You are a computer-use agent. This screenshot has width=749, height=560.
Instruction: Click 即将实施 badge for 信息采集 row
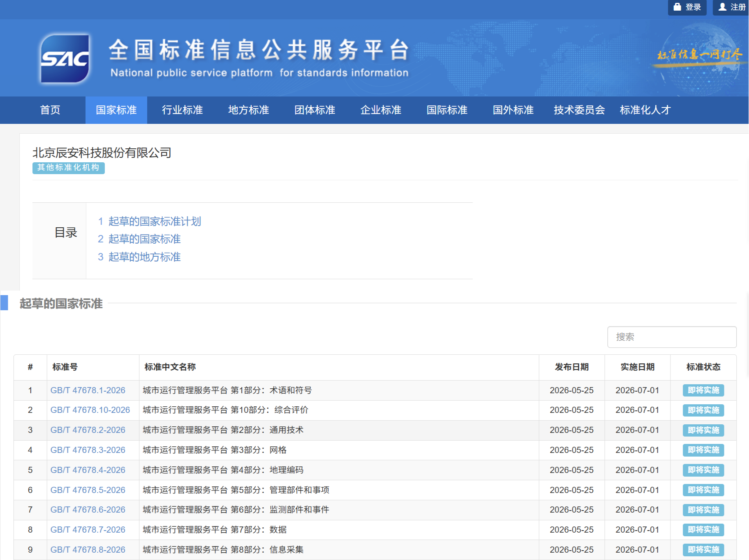[x=703, y=550]
